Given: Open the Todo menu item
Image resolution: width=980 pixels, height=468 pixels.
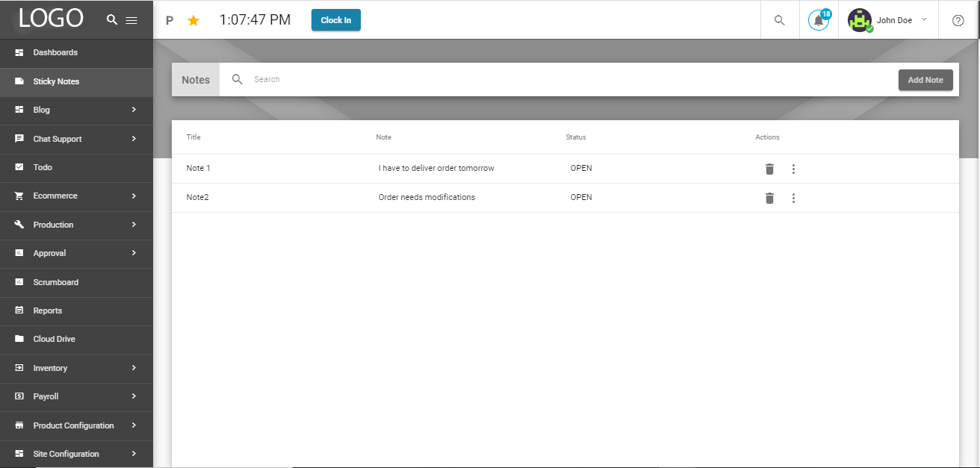Looking at the screenshot, I should pyautogui.click(x=76, y=167).
